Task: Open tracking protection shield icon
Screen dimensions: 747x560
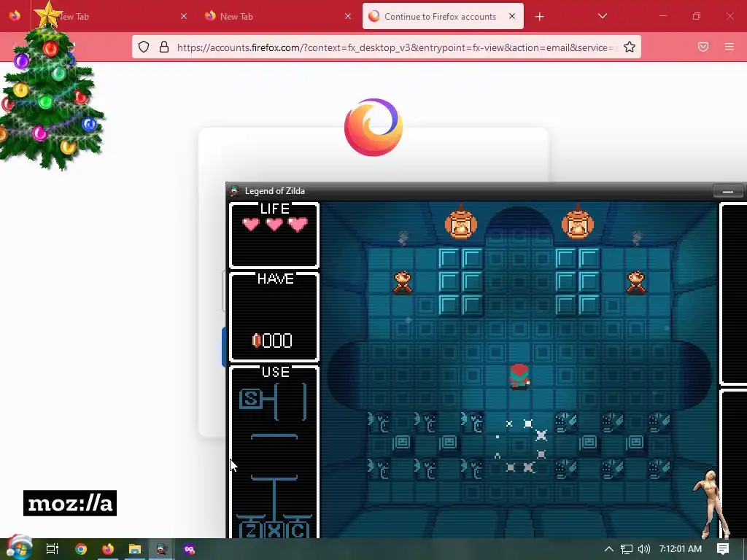Action: pos(144,47)
